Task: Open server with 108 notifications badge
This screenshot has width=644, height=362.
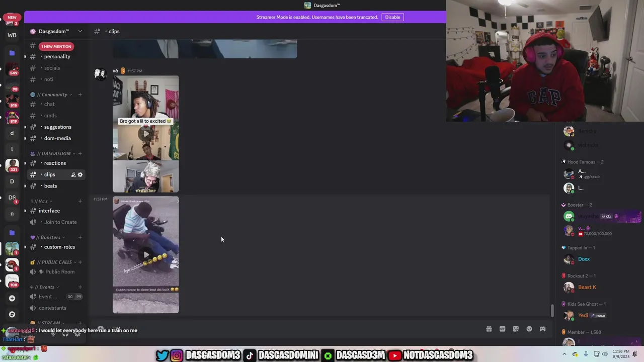Action: [12, 281]
